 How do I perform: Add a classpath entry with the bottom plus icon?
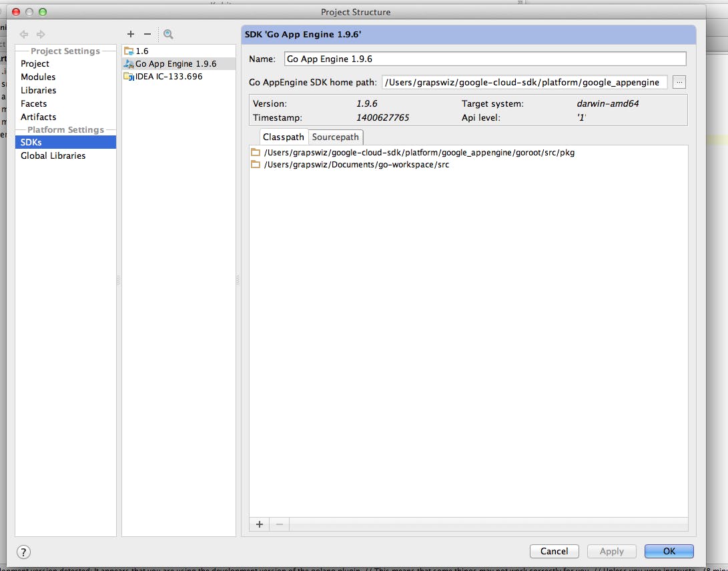[260, 524]
